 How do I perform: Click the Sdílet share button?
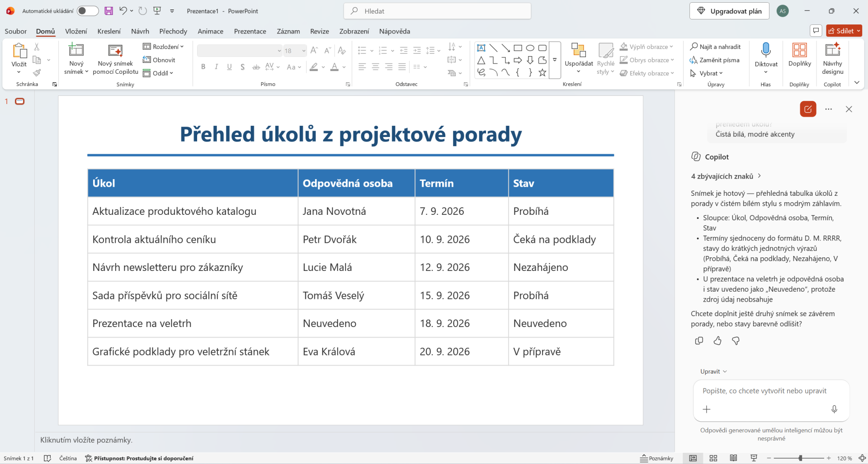tap(844, 31)
